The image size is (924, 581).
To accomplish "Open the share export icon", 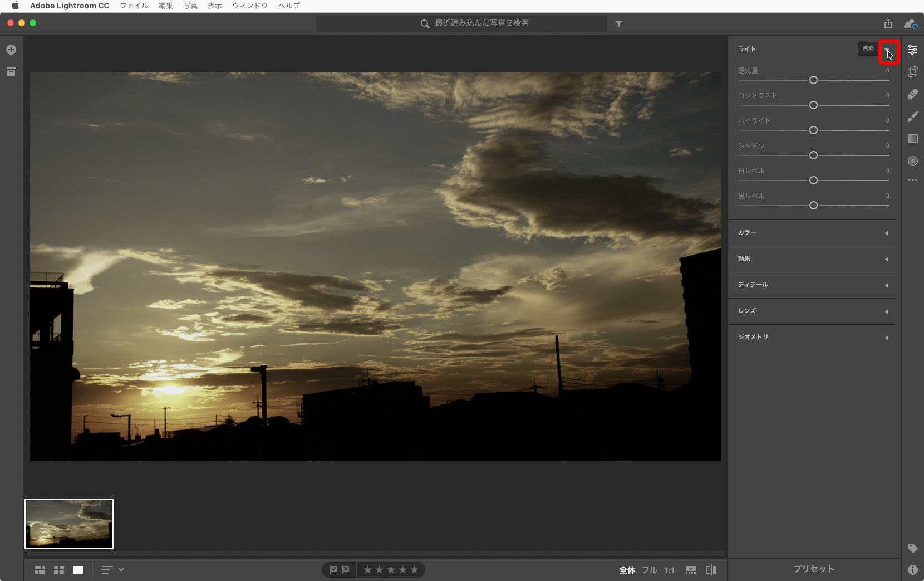I will point(888,24).
